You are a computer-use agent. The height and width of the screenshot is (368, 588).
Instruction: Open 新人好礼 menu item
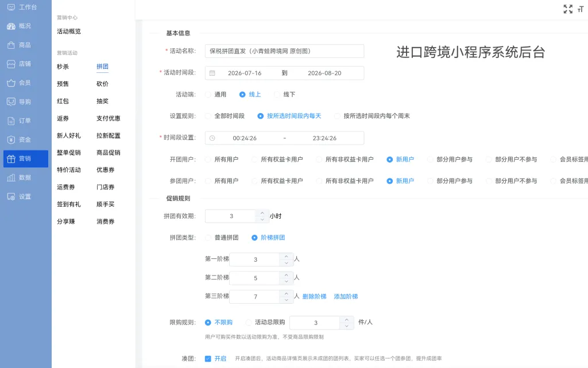click(x=69, y=135)
